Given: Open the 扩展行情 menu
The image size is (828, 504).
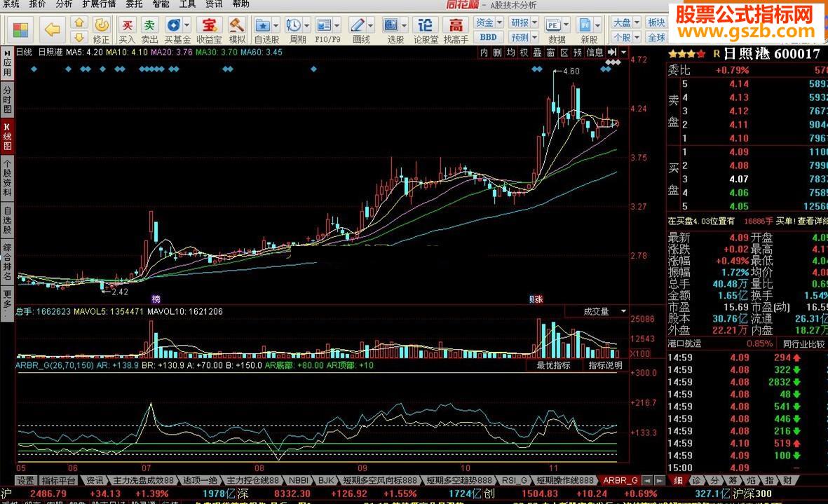Looking at the screenshot, I should [x=99, y=4].
